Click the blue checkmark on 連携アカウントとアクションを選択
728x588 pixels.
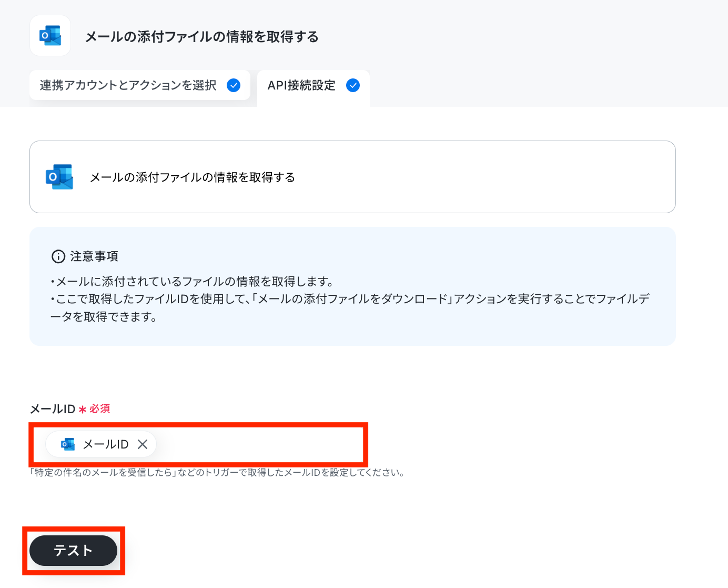[234, 85]
